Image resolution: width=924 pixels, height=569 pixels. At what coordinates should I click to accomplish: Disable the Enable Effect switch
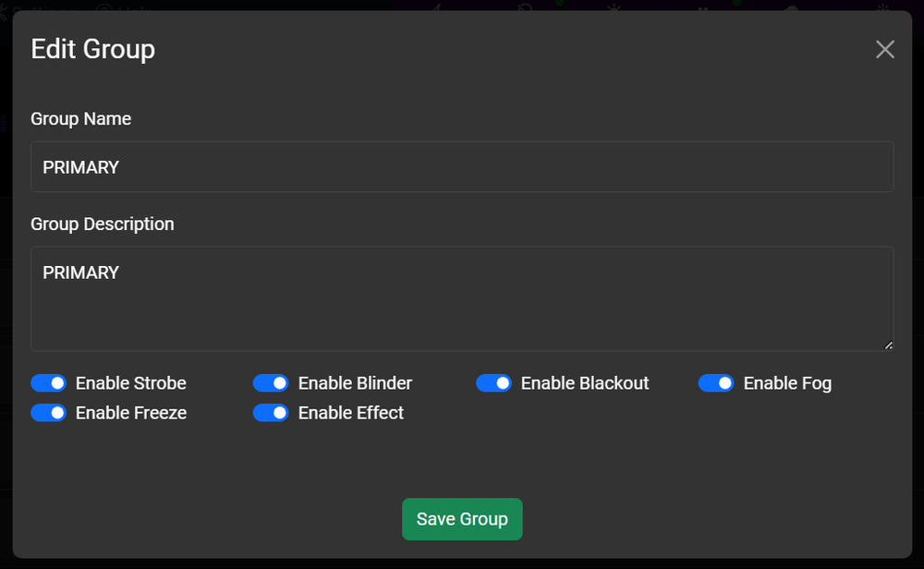pos(271,413)
